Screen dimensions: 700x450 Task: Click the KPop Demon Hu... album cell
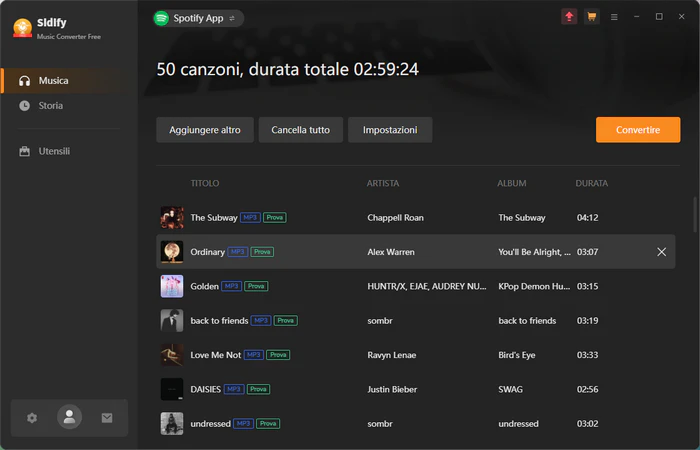coord(534,287)
